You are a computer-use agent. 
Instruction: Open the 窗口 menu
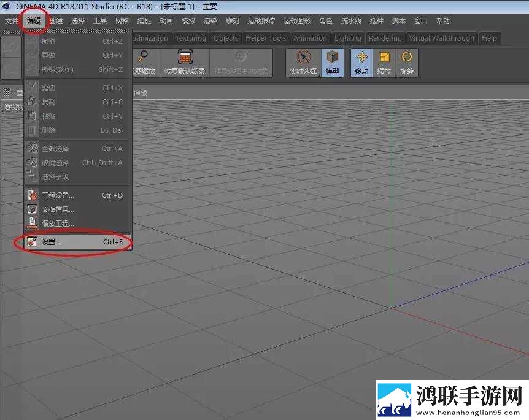tap(421, 21)
